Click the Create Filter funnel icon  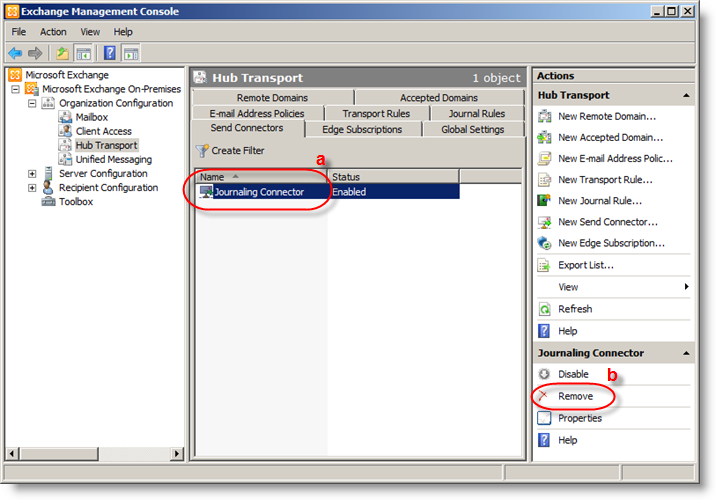(202, 151)
